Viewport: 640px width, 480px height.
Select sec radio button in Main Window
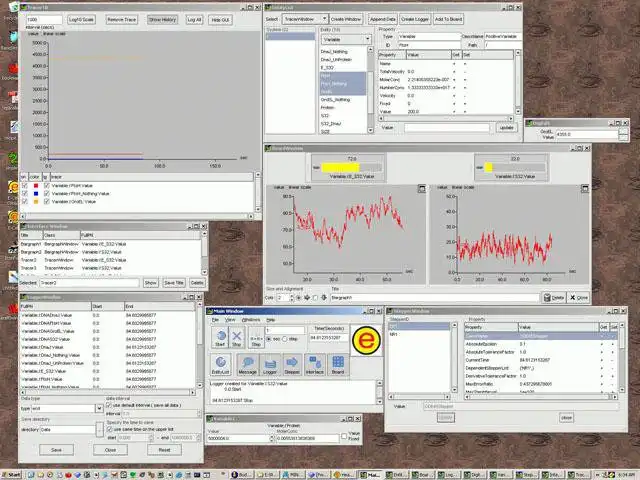click(x=269, y=339)
